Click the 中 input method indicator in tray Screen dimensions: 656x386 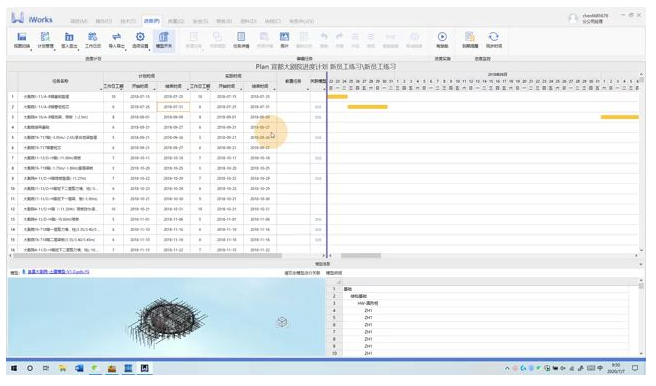[600, 368]
